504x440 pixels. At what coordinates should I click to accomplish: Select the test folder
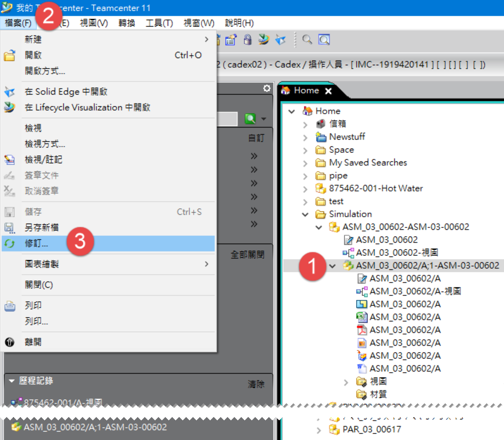336,201
